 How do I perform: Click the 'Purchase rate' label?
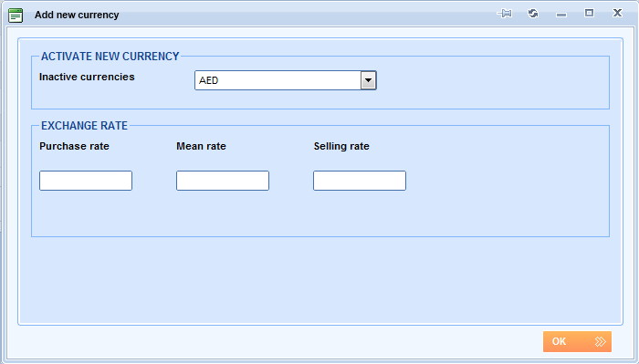pyautogui.click(x=74, y=146)
